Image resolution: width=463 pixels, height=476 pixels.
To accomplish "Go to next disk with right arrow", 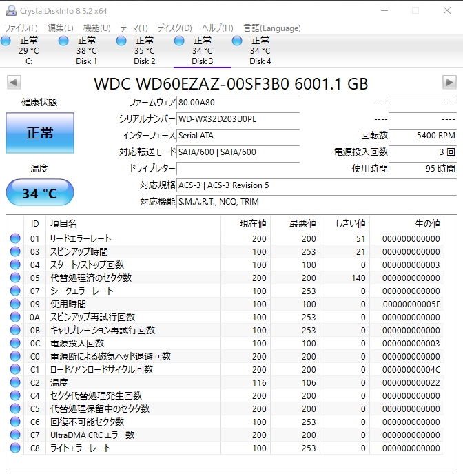I will (449, 82).
